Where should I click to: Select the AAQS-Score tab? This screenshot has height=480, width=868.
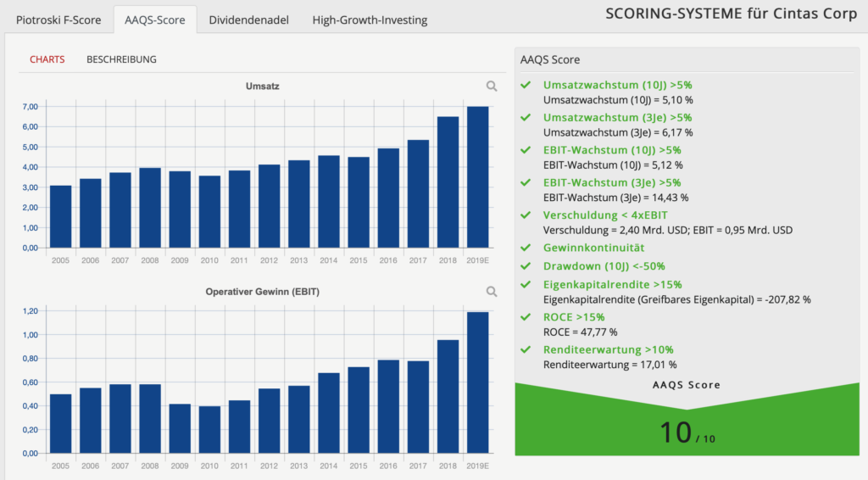[155, 20]
